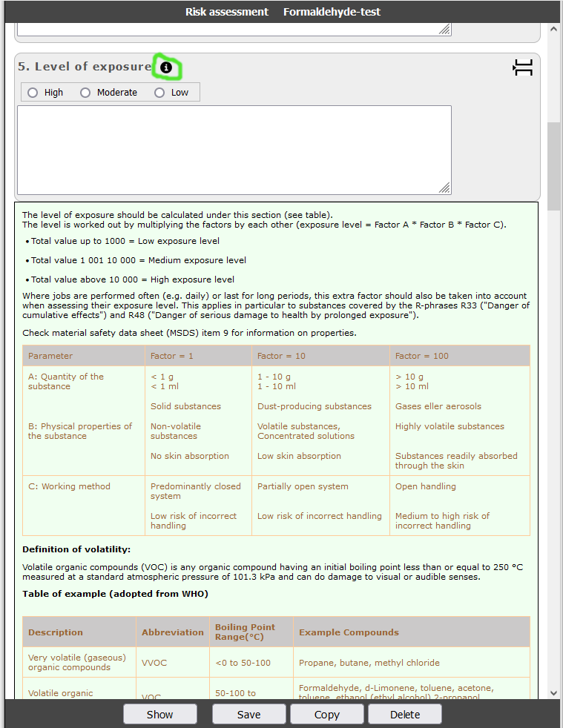Click 'No skin absorption' text

[x=190, y=456]
